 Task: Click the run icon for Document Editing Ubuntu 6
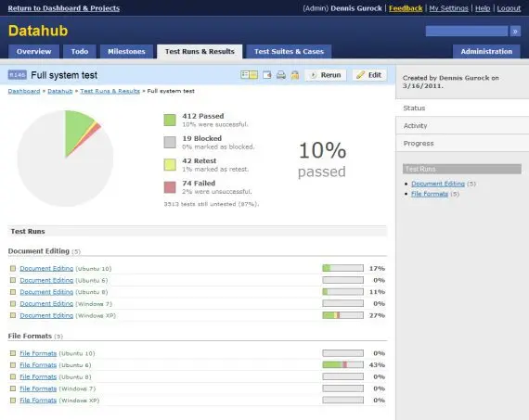(13, 280)
